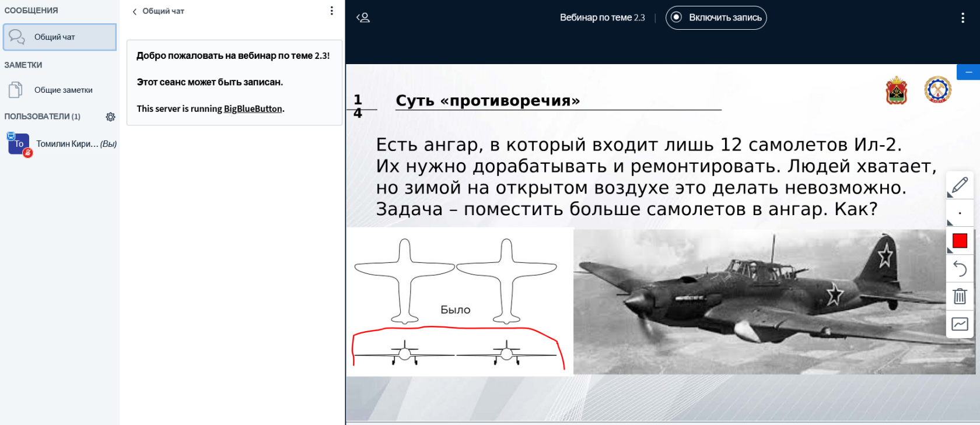
Task: Click the Вебинар по теме 2.3 title
Action: [x=602, y=17]
